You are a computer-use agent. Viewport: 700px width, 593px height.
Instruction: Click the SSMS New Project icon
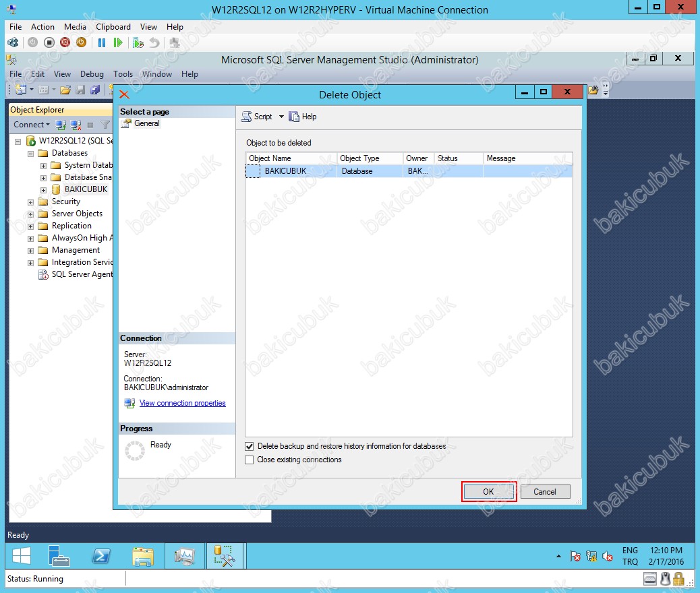click(20, 90)
